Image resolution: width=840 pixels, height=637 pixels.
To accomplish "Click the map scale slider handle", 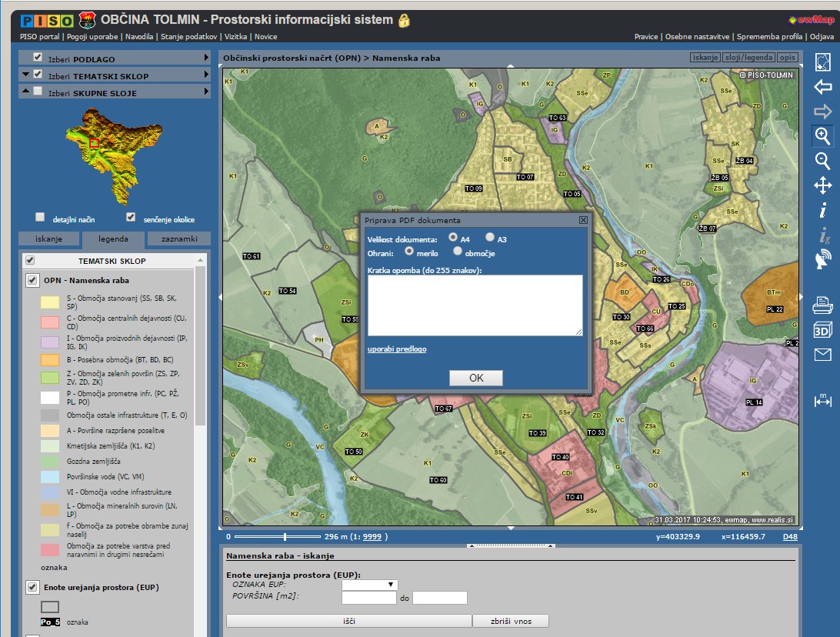I will pos(285,537).
